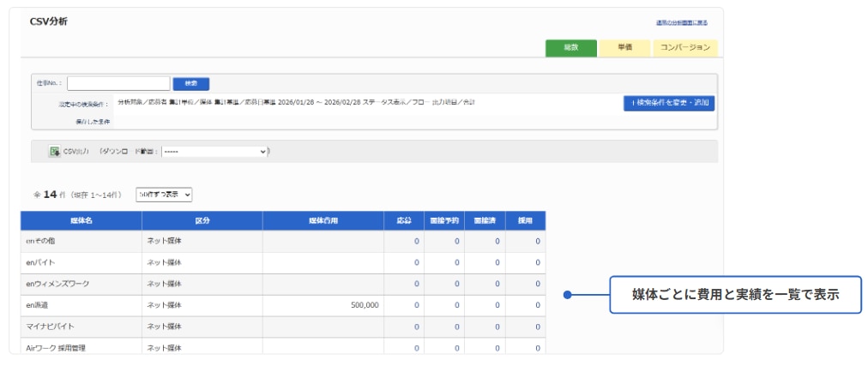868x366 pixels.
Task: Click the 媒体費用 column header
Action: tap(323, 220)
